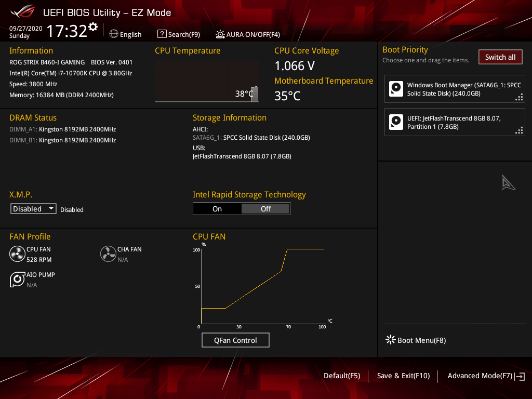This screenshot has width=532, height=399.
Task: Grab the JetFlashTranscend entry drag handle
Action: (519, 130)
